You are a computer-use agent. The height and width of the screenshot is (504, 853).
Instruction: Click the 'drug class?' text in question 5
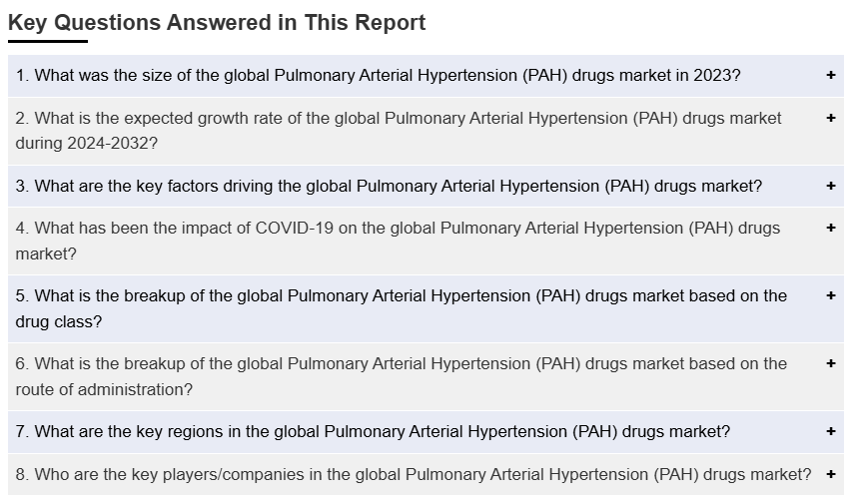click(59, 321)
